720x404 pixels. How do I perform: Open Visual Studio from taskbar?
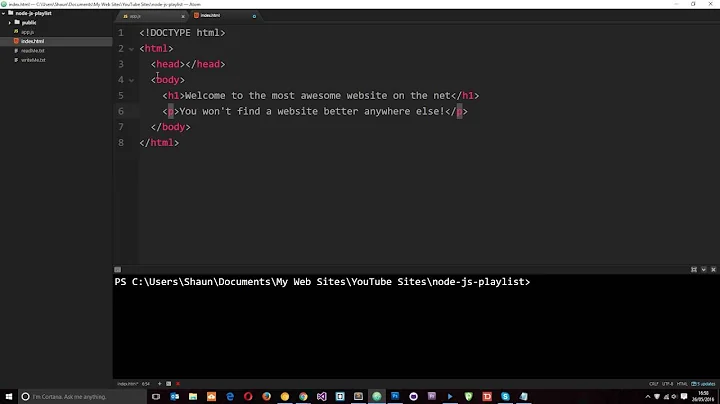(321, 397)
